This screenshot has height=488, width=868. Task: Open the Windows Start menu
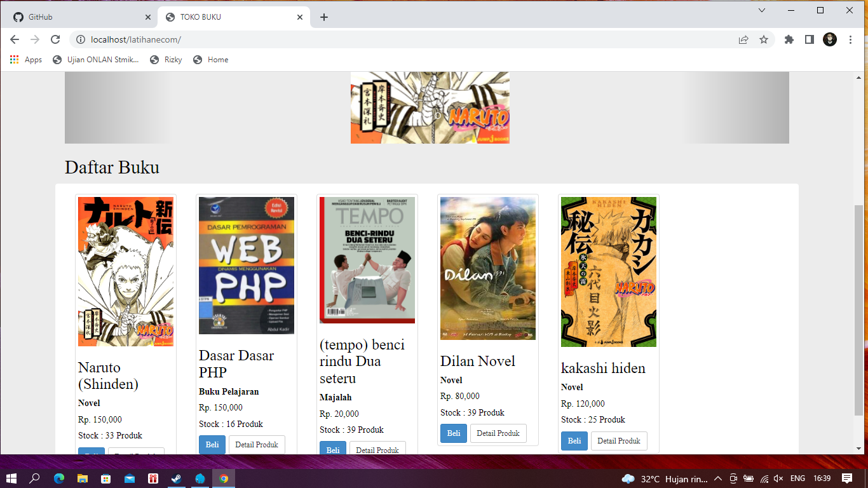coord(11,478)
